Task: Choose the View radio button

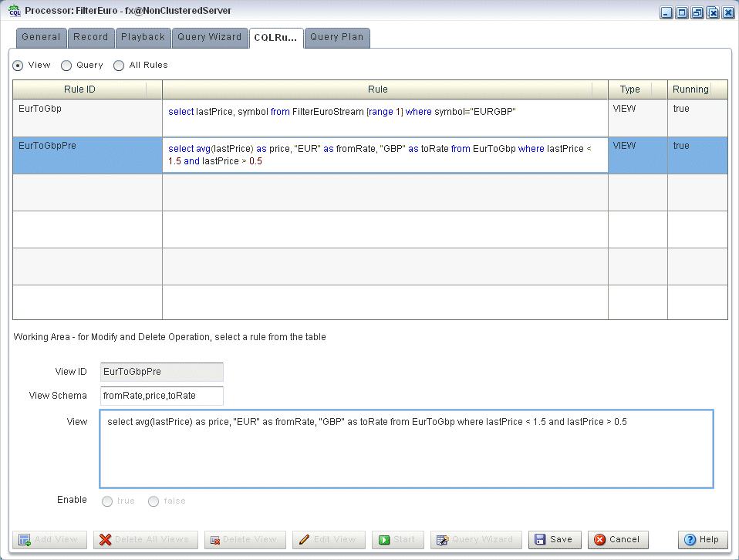Action: (18, 66)
